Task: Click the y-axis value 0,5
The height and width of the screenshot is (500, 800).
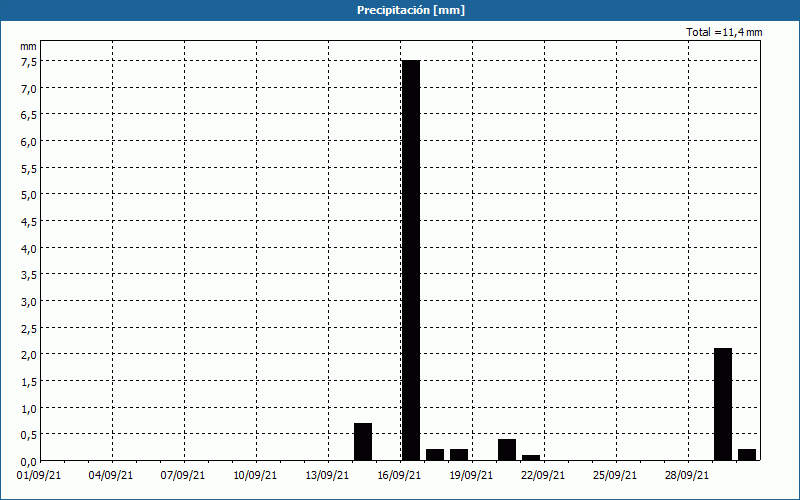Action: point(29,435)
